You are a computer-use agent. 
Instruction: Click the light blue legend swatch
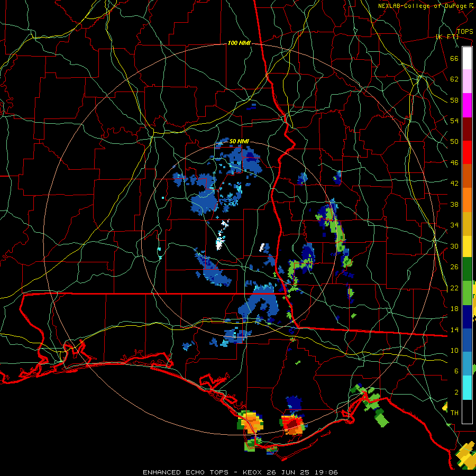pos(467,364)
